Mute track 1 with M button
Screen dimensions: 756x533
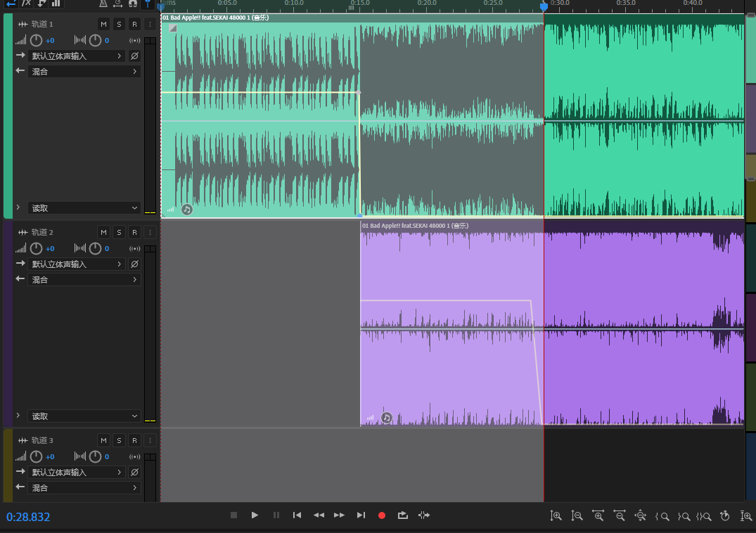tap(103, 25)
